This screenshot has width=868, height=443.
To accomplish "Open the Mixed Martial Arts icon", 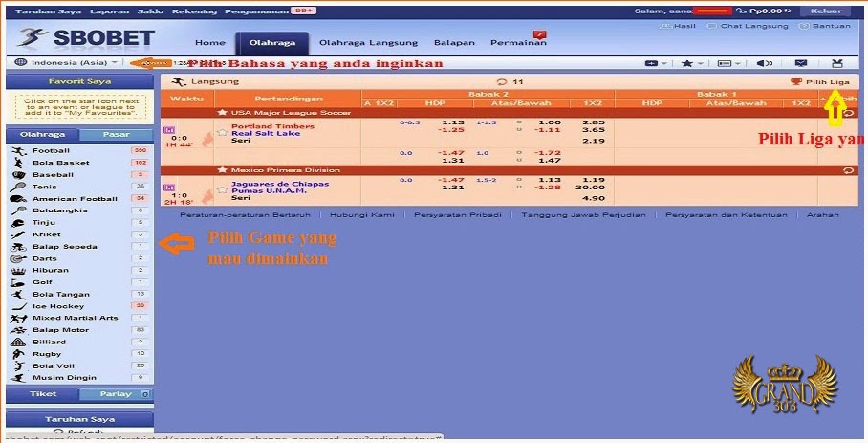I will tap(18, 319).
